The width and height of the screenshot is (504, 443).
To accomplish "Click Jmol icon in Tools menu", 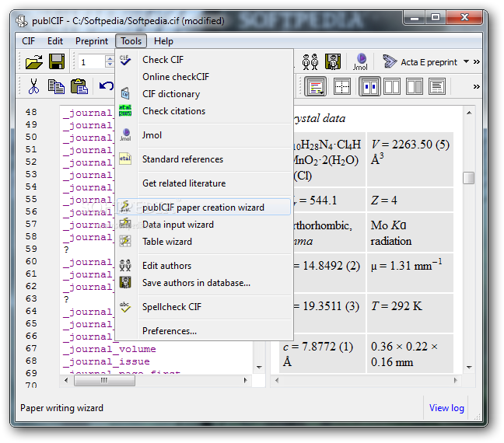I will tap(125, 134).
